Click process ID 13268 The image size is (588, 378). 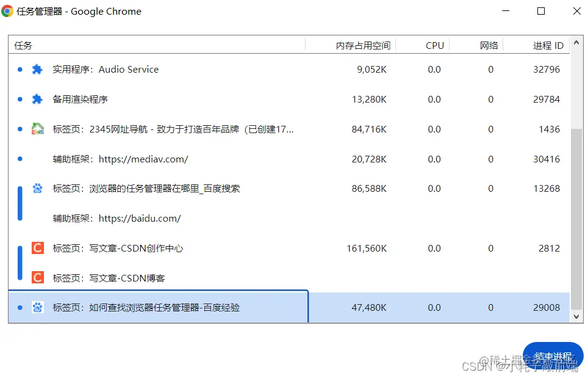547,189
